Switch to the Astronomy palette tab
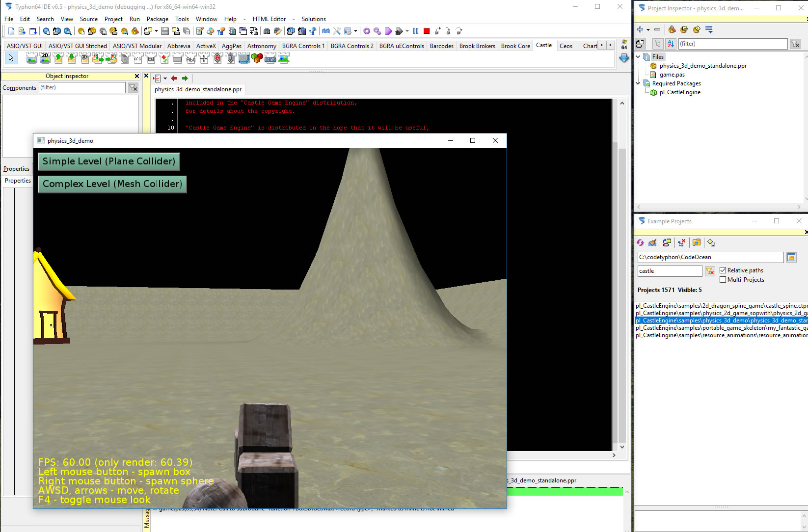Viewport: 808px width, 532px height. tap(262, 46)
